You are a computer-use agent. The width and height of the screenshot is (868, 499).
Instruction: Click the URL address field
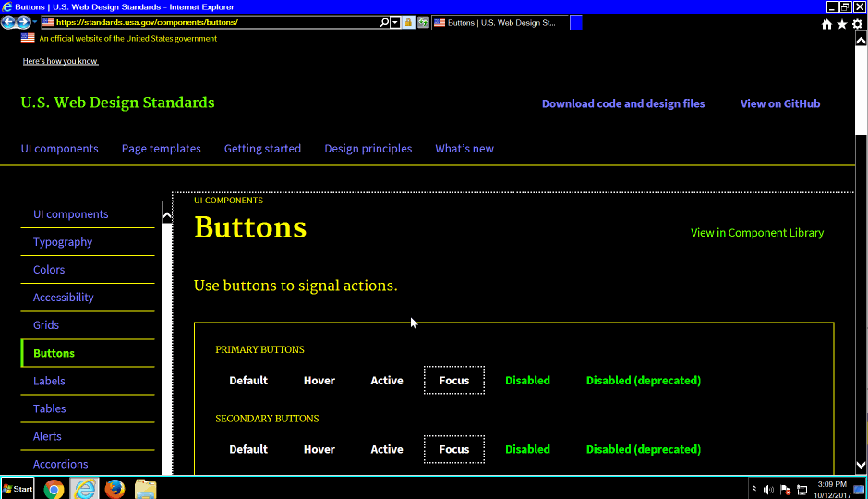click(216, 22)
